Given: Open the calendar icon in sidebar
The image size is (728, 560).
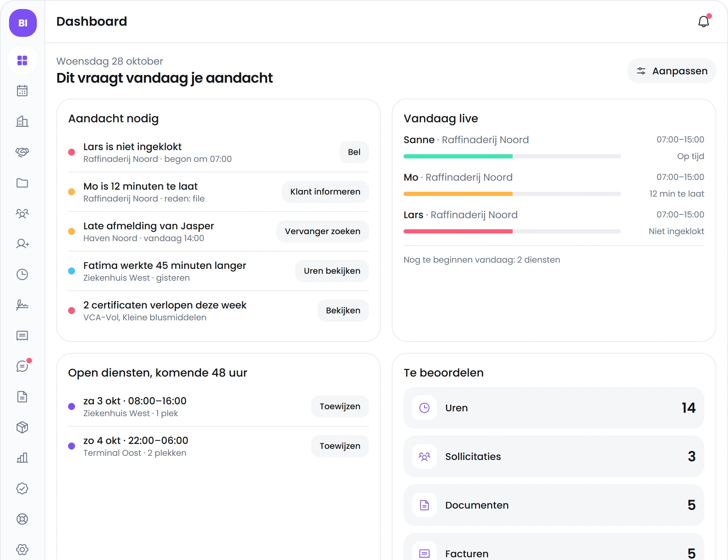Looking at the screenshot, I should (x=22, y=91).
